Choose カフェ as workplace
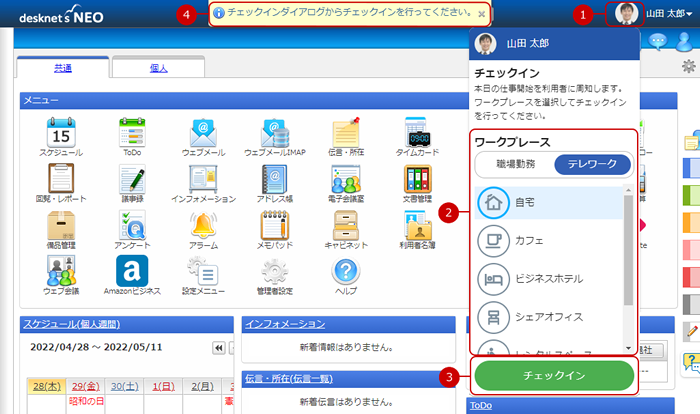The image size is (700, 414). pos(549,241)
